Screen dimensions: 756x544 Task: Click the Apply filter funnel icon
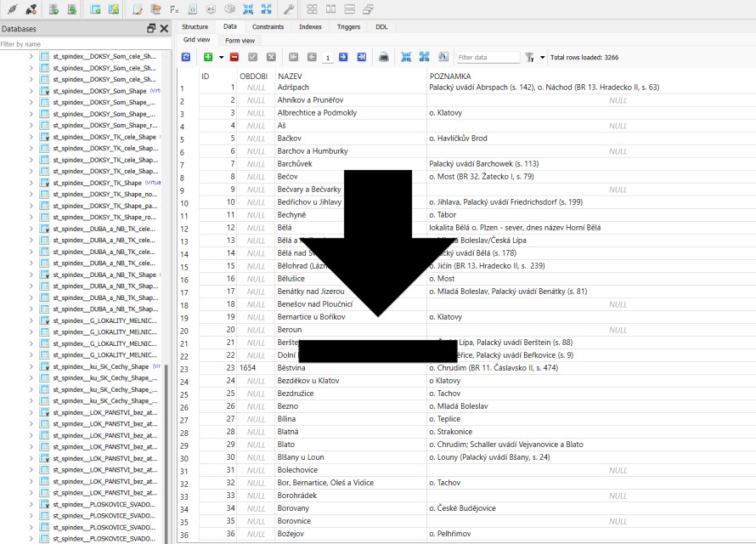[529, 58]
